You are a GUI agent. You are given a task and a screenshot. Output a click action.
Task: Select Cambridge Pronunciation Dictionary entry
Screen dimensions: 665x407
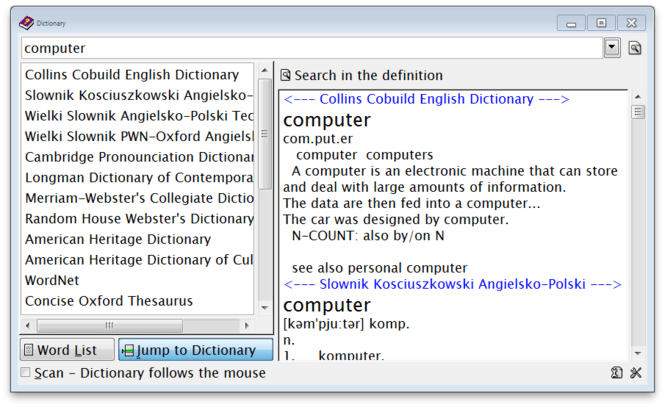pyautogui.click(x=138, y=157)
